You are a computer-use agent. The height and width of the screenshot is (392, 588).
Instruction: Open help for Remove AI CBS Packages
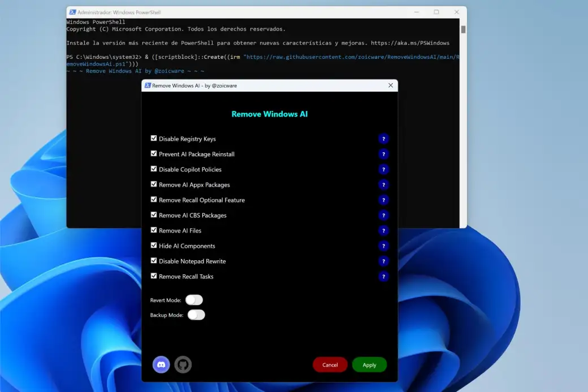384,215
